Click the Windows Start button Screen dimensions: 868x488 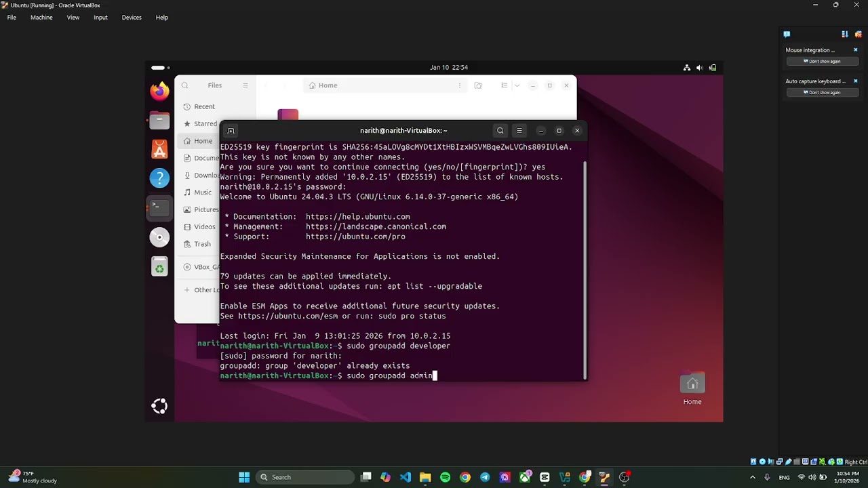point(244,477)
